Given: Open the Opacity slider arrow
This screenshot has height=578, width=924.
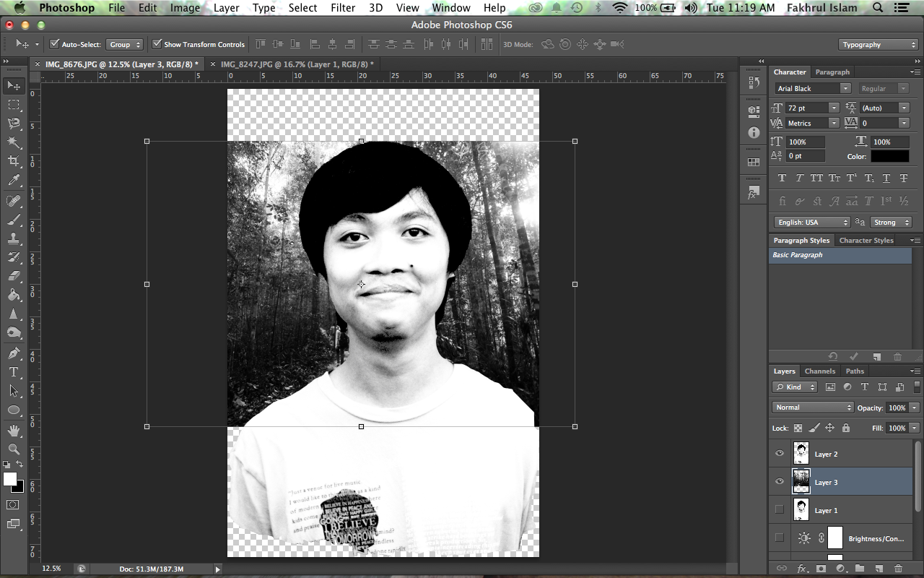Looking at the screenshot, I should 915,407.
